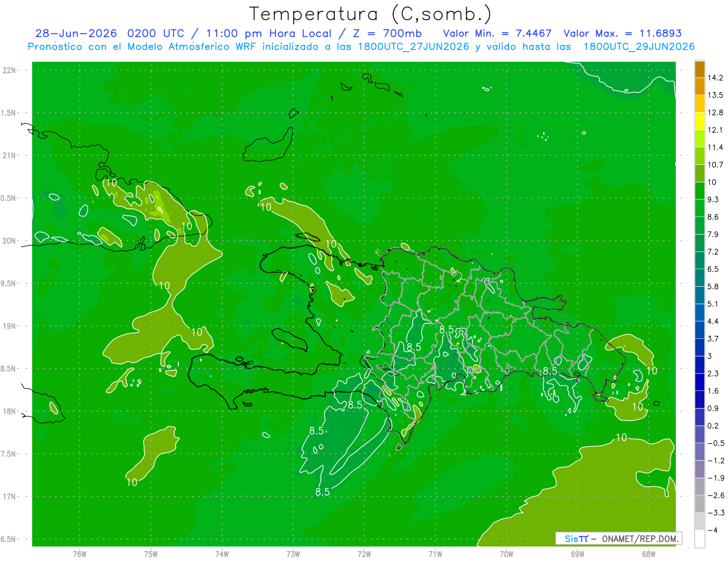Click the "4.4" color bar label
Screen dimensions: 728x562
point(714,321)
